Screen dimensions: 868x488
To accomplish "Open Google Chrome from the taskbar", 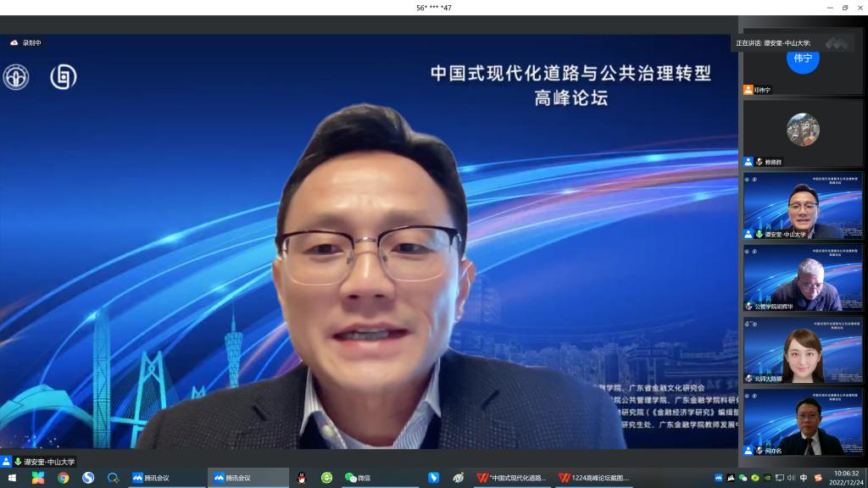I will click(x=64, y=478).
